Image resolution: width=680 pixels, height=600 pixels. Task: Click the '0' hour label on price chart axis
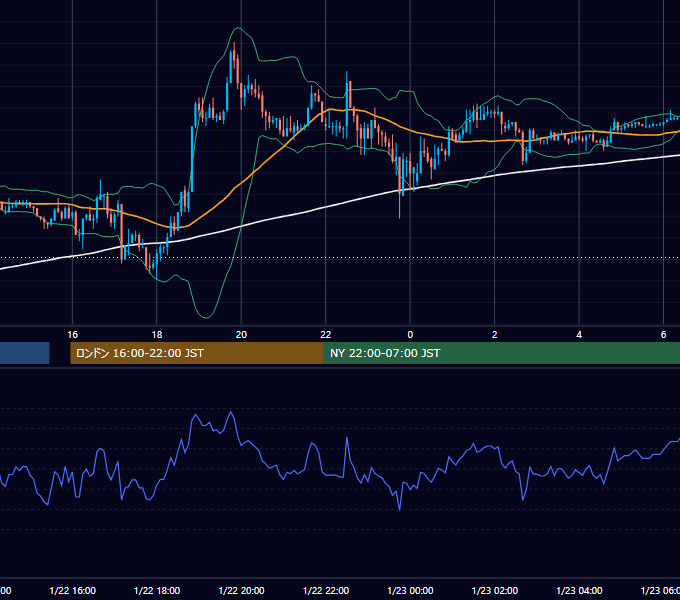(x=410, y=335)
